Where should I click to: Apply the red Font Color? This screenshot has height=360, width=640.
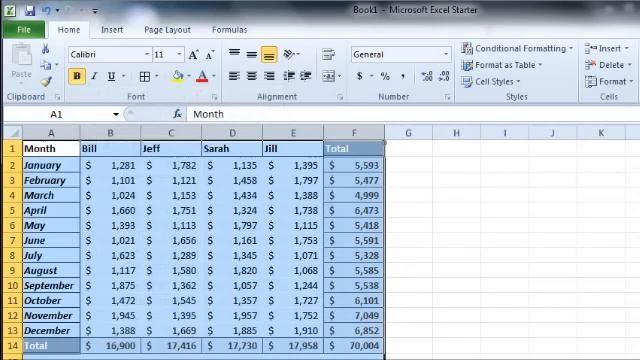coord(202,76)
